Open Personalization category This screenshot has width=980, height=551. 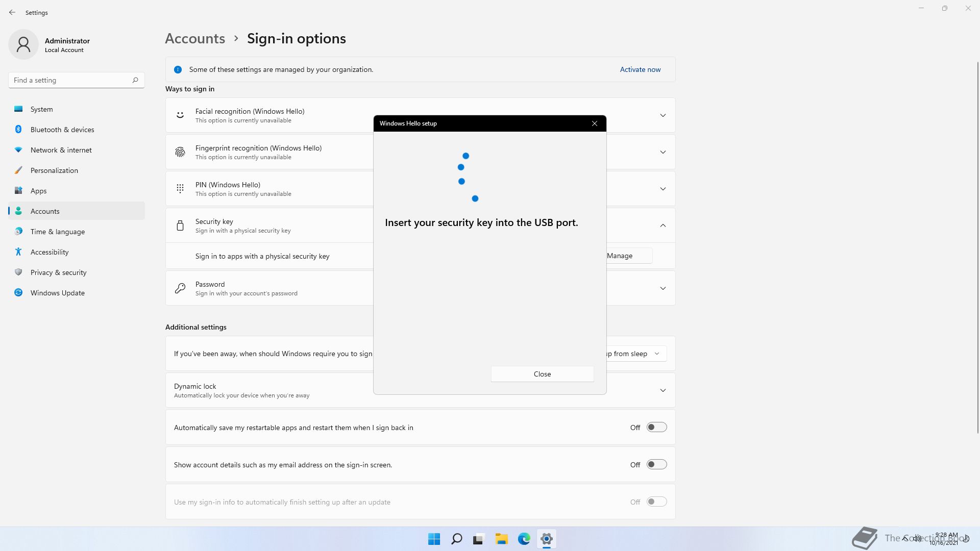[x=77, y=170]
